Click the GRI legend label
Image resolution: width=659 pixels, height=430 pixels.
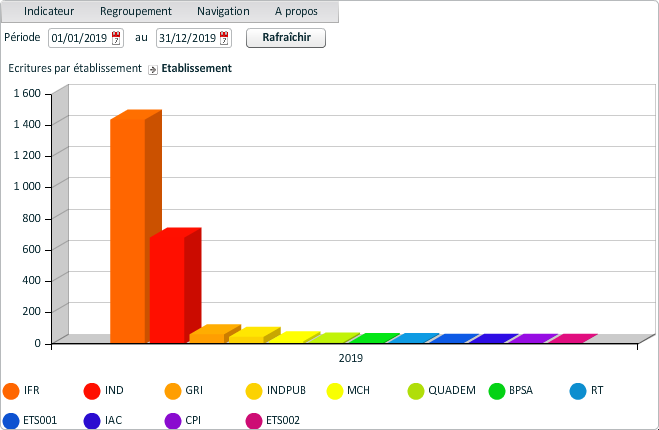pos(194,390)
